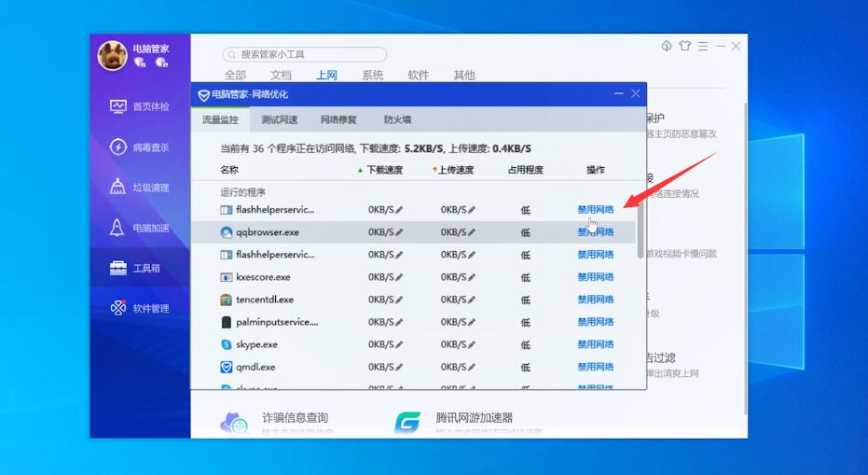Image resolution: width=868 pixels, height=475 pixels.
Task: Select the qmdl.exe row name
Action: [255, 367]
